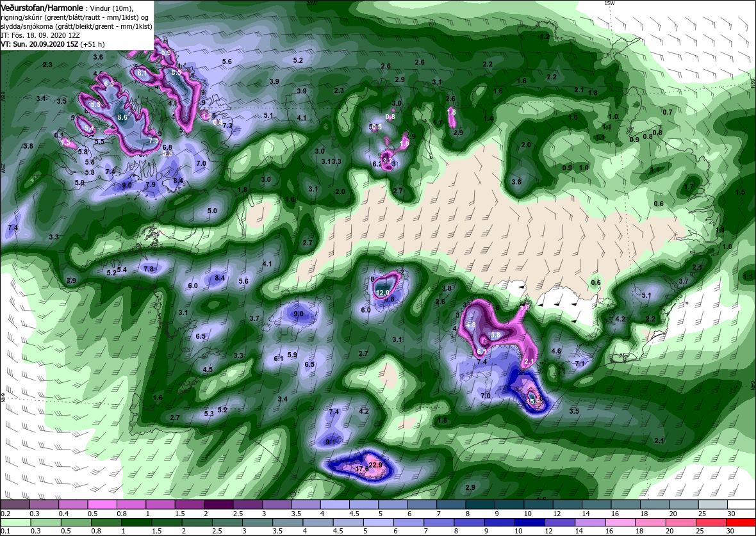Click the 7.9 precipitation value

pyautogui.click(x=151, y=184)
